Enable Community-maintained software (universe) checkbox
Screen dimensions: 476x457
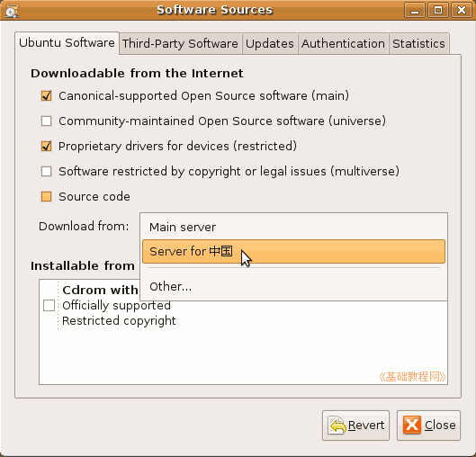click(46, 121)
